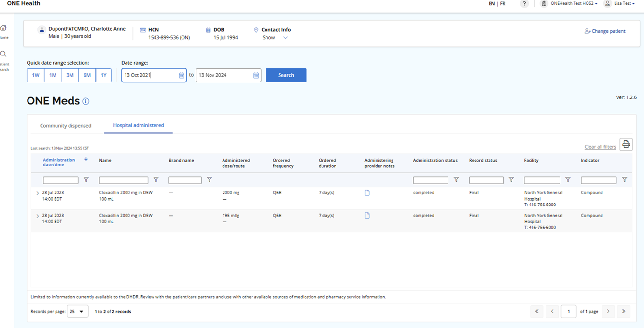The height and width of the screenshot is (328, 644).
Task: Switch to Hospital administered tab
Action: (139, 125)
